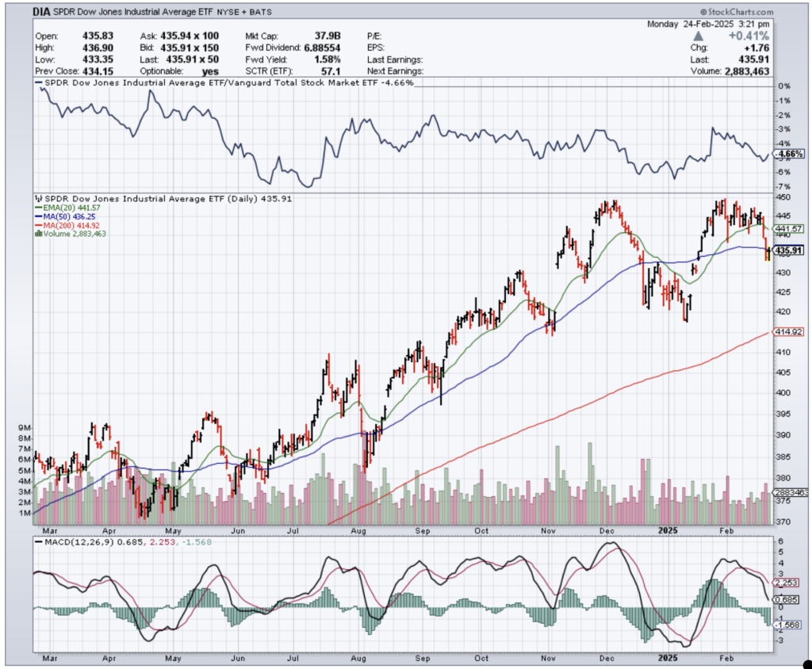Click the -1.568 histogram tag on MACD axis

pos(787,625)
